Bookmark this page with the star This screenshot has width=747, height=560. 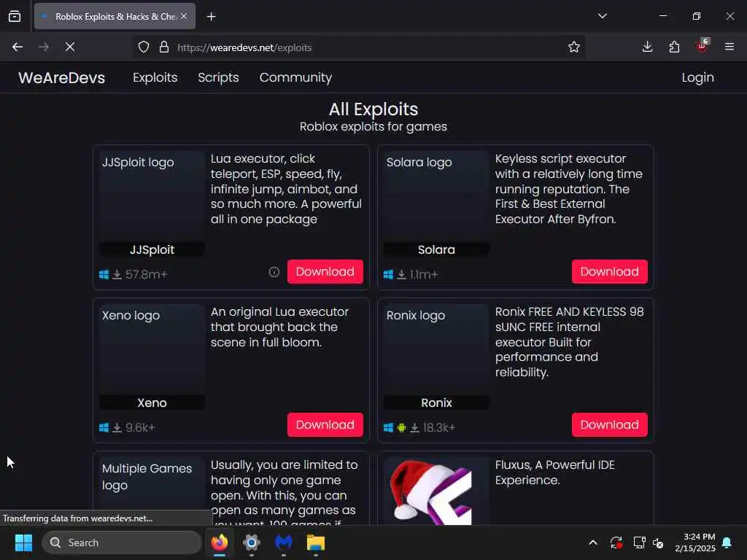coord(574,47)
